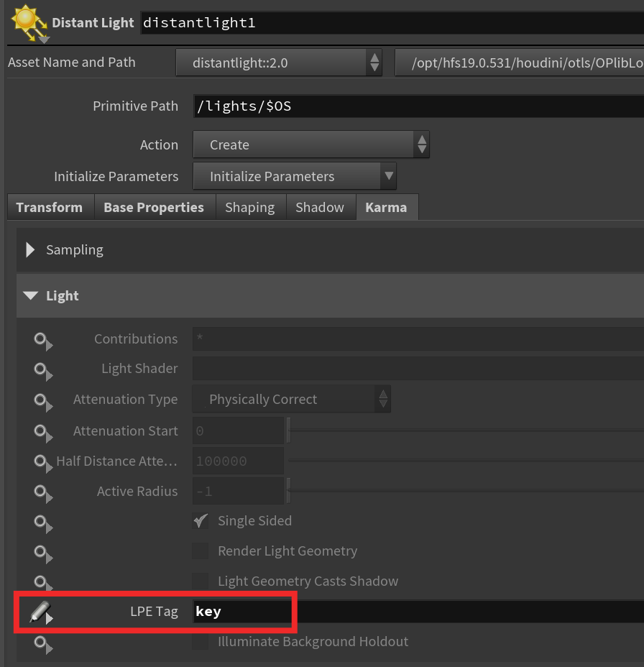Screen dimensions: 644x667
Task: Adjust the Half Distance Attenuation slider
Action: 465,461
